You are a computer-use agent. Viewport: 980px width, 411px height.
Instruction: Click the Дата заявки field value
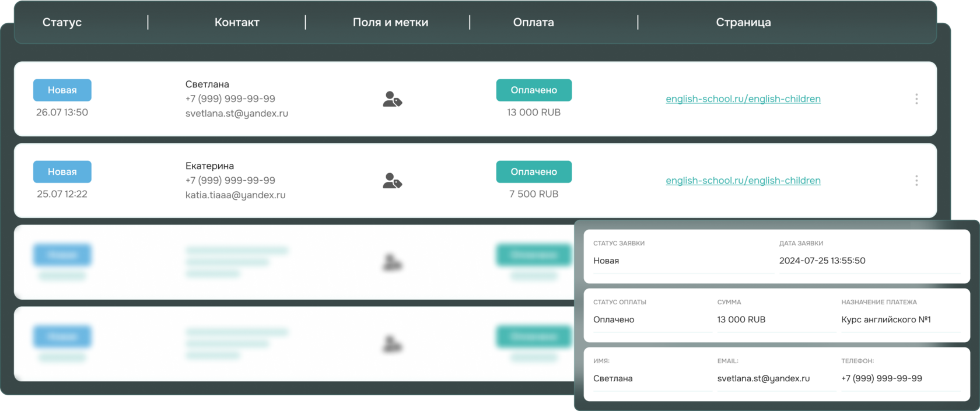(822, 261)
